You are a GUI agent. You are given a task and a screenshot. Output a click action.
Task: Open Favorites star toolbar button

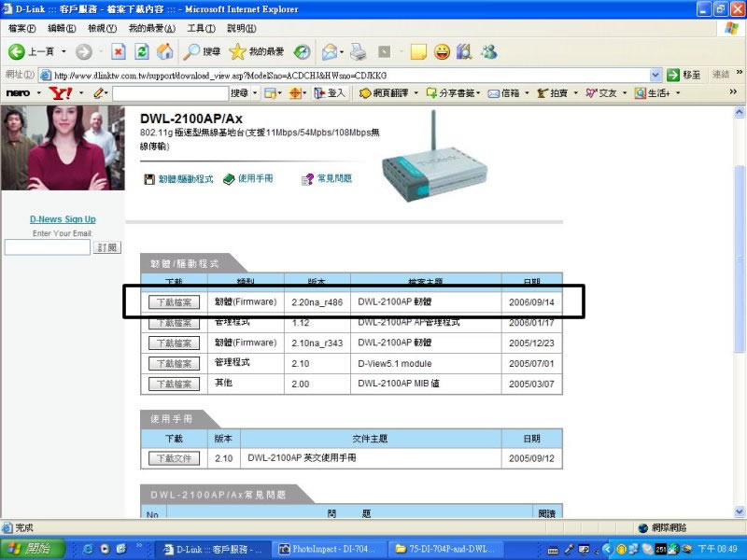256,51
